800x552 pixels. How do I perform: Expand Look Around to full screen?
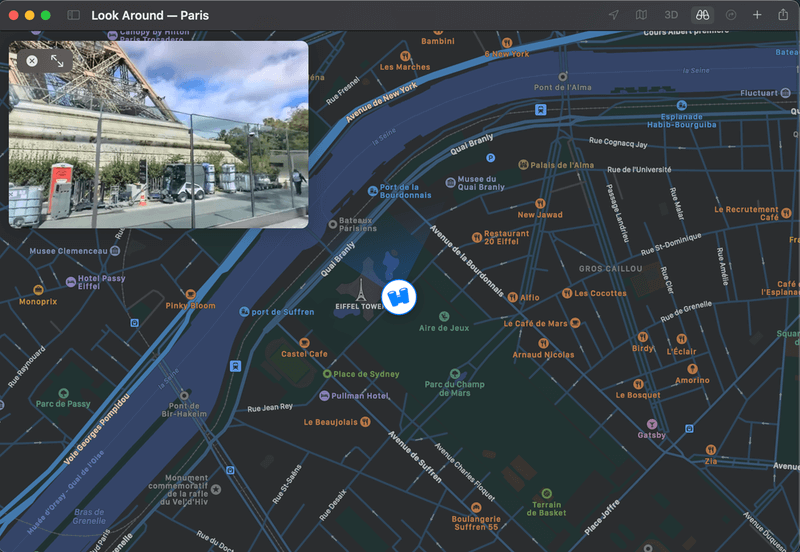(x=57, y=61)
